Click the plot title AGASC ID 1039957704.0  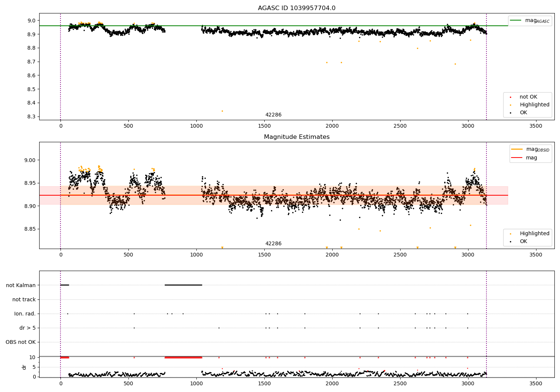click(296, 8)
